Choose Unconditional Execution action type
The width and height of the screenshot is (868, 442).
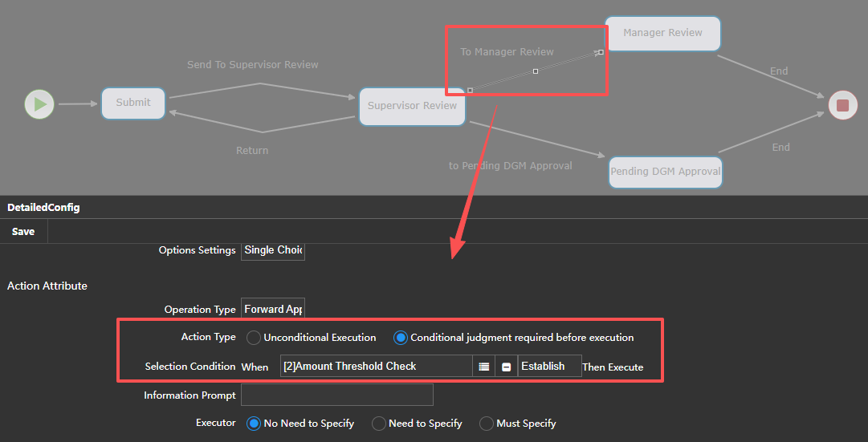[254, 338]
